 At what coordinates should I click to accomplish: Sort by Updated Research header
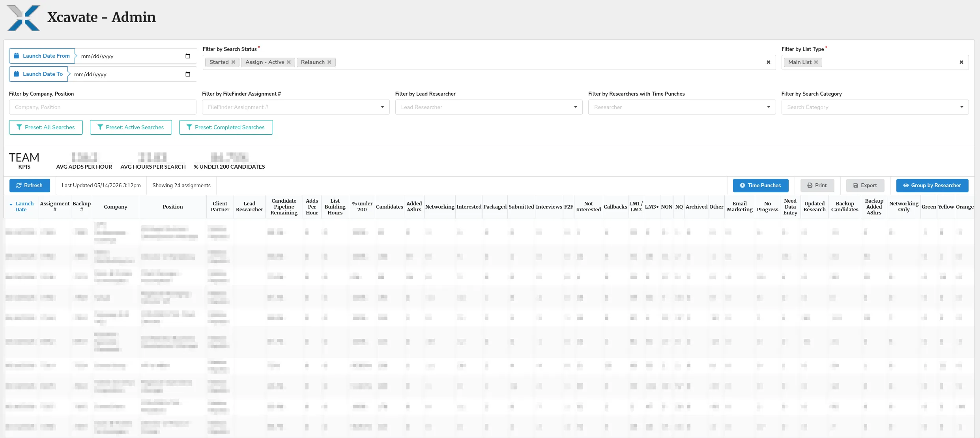815,207
